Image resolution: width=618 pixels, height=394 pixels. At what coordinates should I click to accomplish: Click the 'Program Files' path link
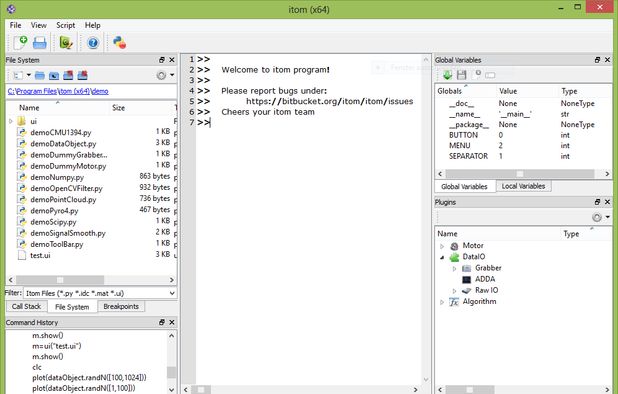pyautogui.click(x=37, y=91)
